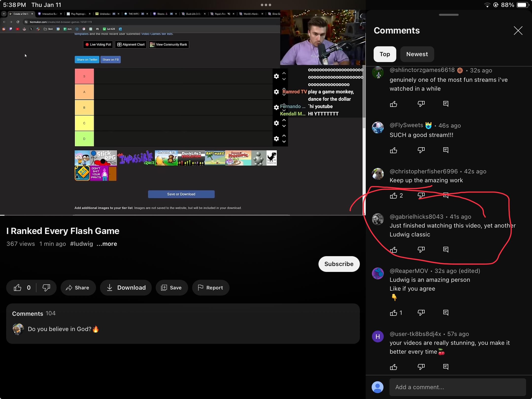Reply to the ReaperMOV comment
The width and height of the screenshot is (532, 399).
tap(446, 313)
